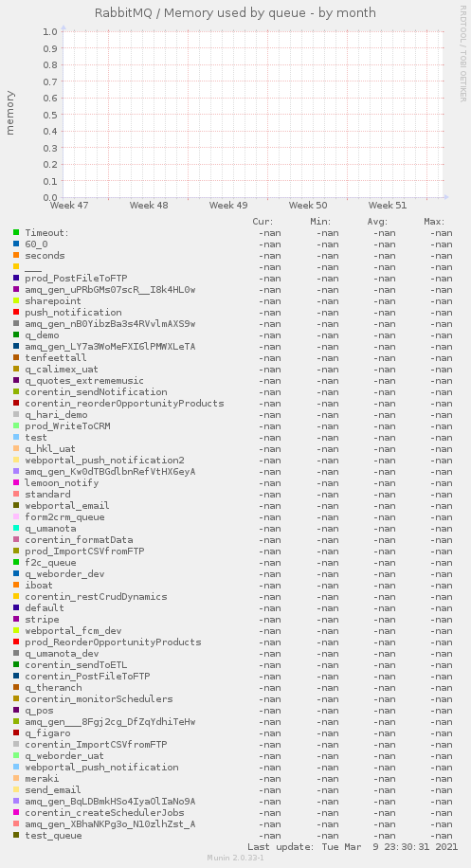Click the blue swatch beside 60_0
Screen dimensions: 471x868
point(16,244)
